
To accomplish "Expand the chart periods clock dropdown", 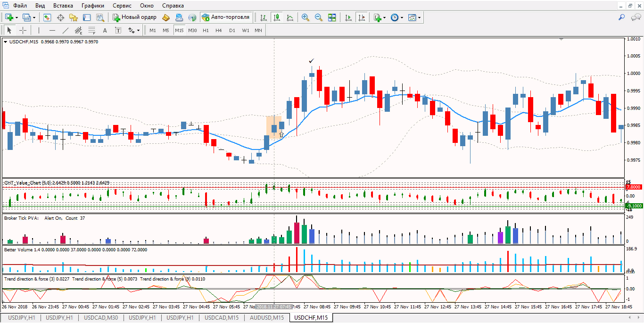I will point(402,17).
